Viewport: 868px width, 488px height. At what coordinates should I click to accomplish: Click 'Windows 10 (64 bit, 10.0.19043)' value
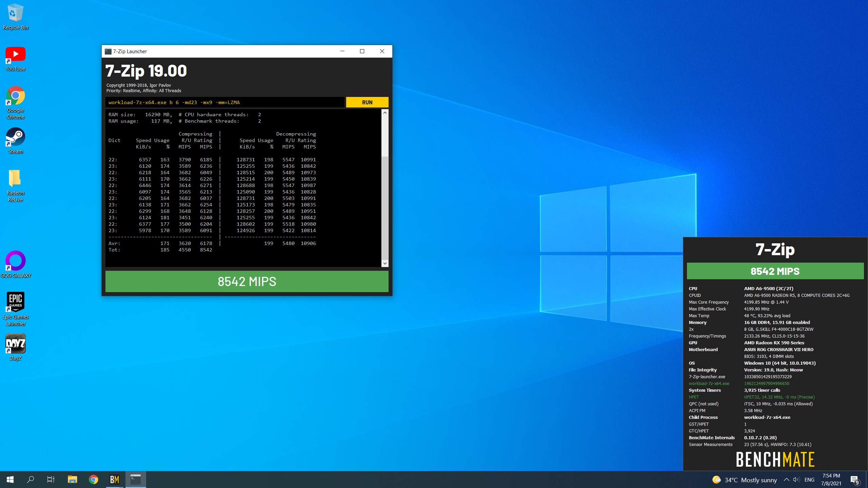coord(780,363)
